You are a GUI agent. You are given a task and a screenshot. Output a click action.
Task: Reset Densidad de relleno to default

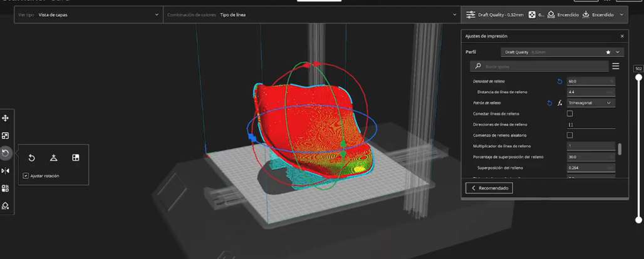559,82
